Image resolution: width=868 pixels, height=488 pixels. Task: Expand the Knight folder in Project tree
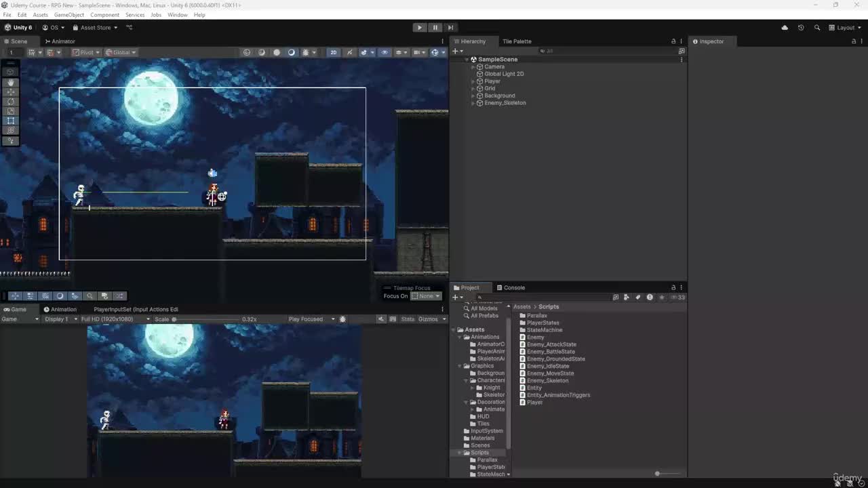coord(473,388)
